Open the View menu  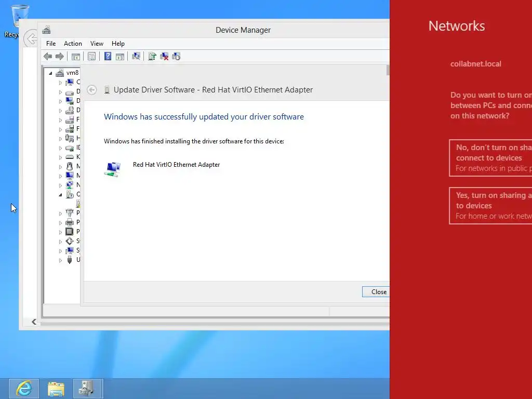pyautogui.click(x=97, y=44)
